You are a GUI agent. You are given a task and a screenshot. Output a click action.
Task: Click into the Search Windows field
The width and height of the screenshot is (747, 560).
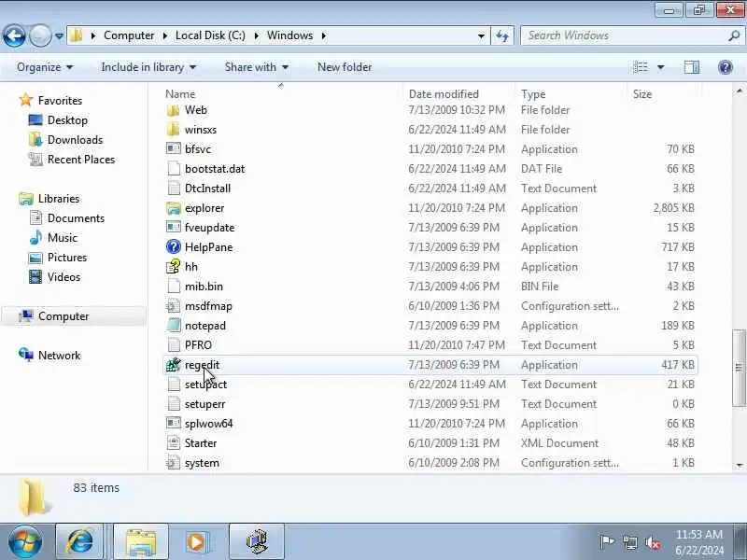pyautogui.click(x=624, y=35)
